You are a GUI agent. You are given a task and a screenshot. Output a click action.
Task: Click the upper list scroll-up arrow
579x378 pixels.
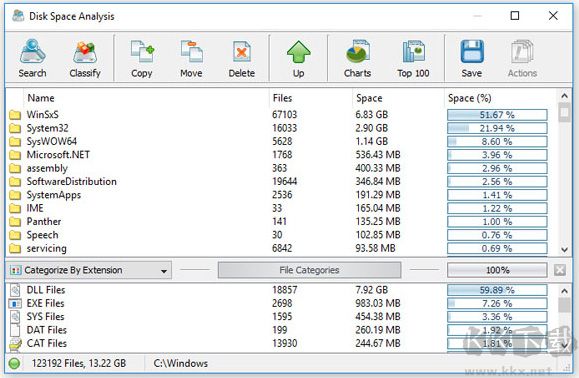564,96
